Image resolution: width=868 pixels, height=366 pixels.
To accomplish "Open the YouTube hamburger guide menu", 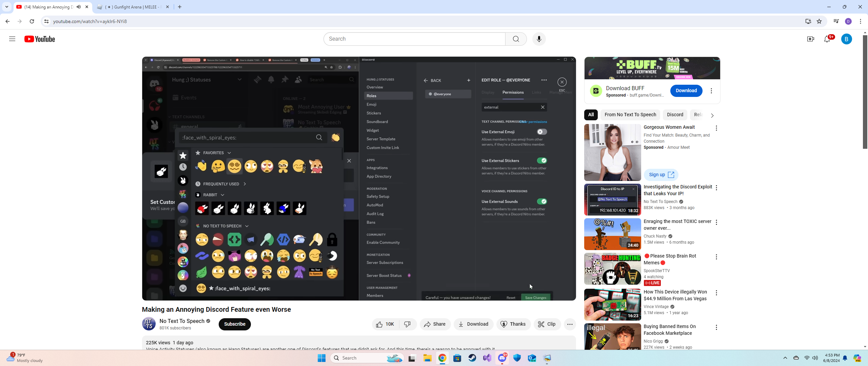I will click(12, 39).
